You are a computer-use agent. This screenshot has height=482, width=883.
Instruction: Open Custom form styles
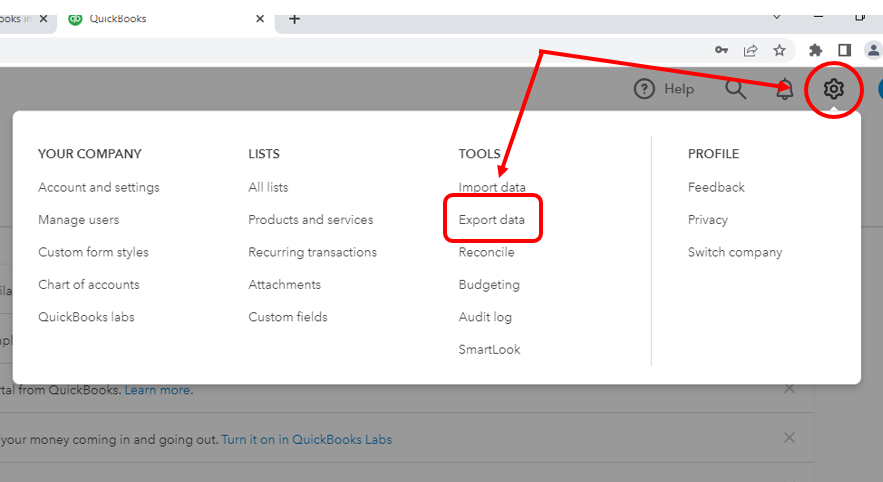coord(93,252)
